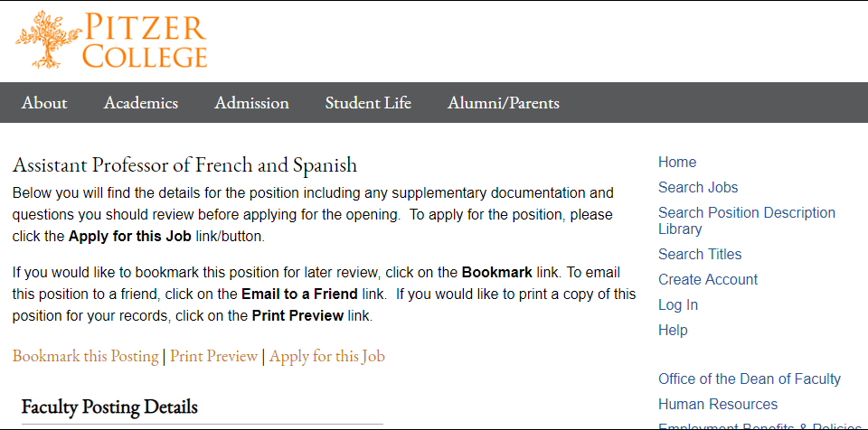This screenshot has height=430, width=868.
Task: Open the About menu
Action: pyautogui.click(x=44, y=103)
